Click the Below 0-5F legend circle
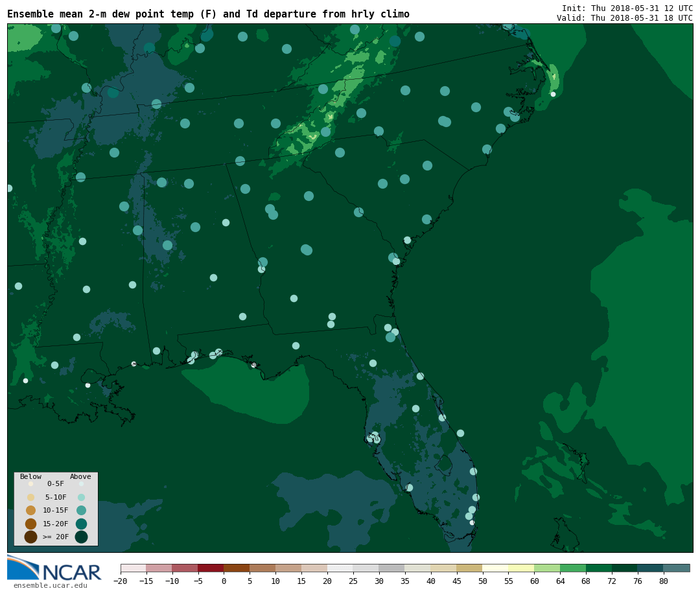Image resolution: width=700 pixels, height=593 pixels. (31, 483)
